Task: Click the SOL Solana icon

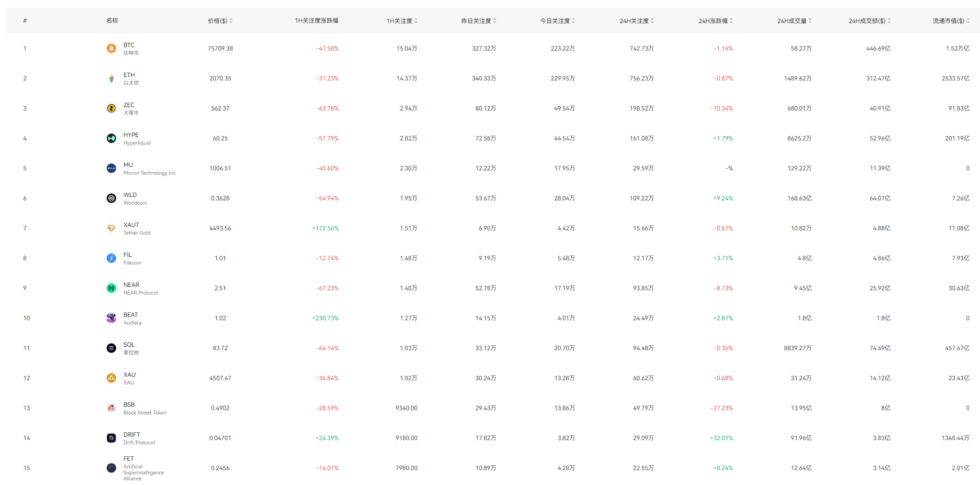Action: click(111, 348)
